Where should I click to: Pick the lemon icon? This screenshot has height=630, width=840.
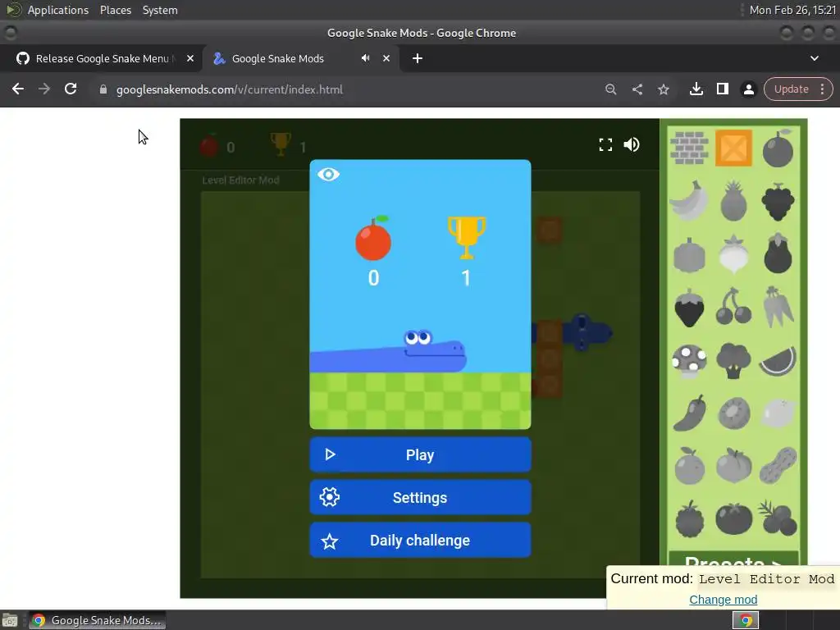[x=778, y=413]
